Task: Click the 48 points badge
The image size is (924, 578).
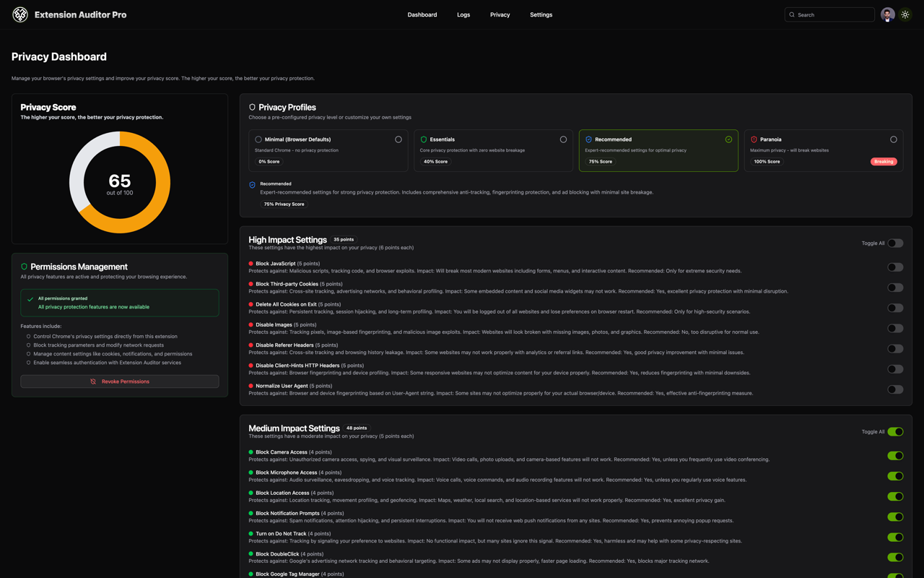Action: click(357, 428)
